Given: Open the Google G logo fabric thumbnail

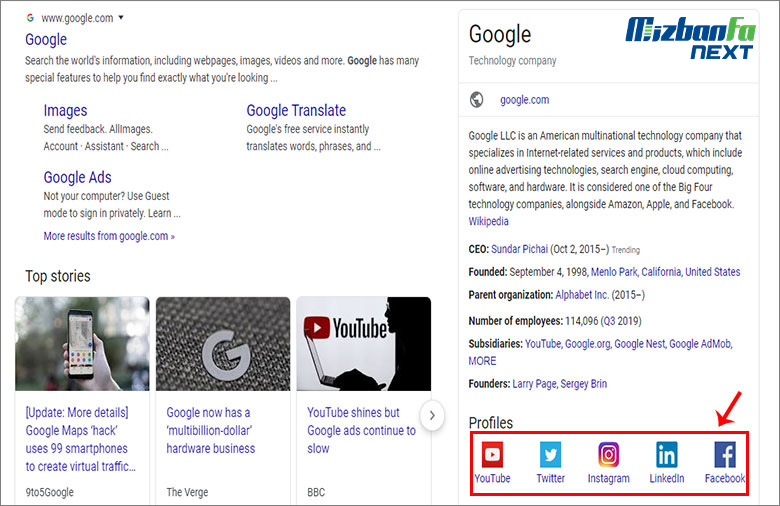Looking at the screenshot, I should tap(223, 344).
